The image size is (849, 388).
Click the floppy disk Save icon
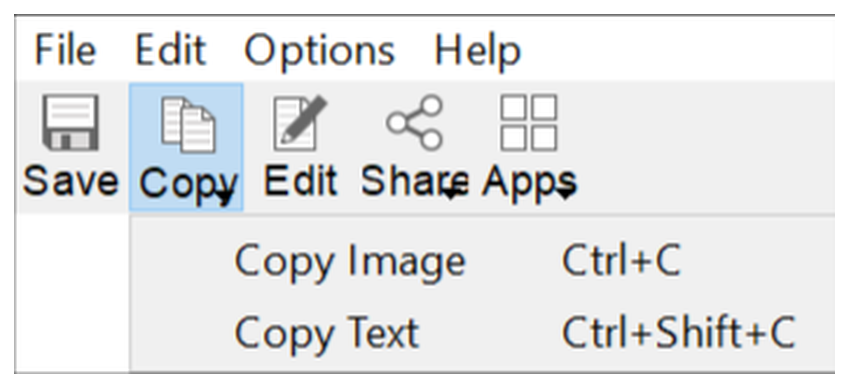pos(70,123)
